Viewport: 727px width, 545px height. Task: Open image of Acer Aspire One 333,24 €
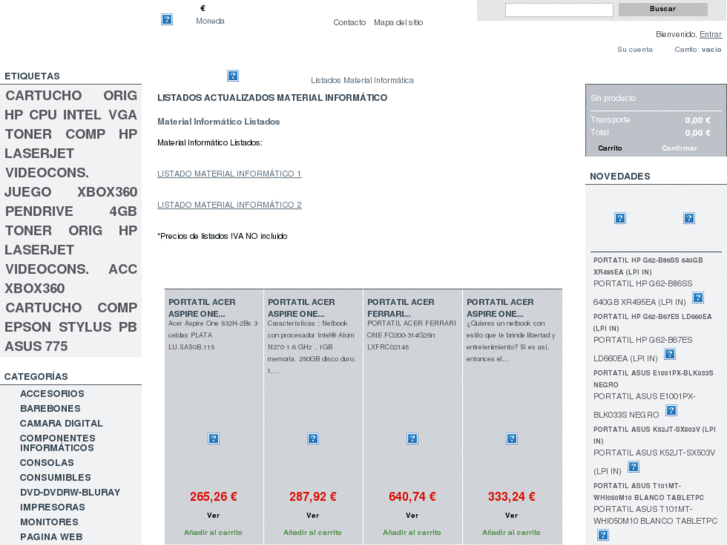[x=512, y=439]
